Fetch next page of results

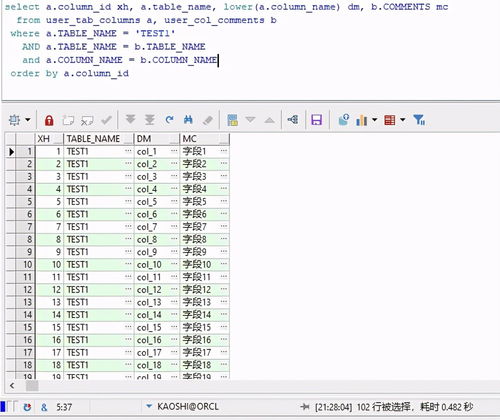(x=130, y=119)
